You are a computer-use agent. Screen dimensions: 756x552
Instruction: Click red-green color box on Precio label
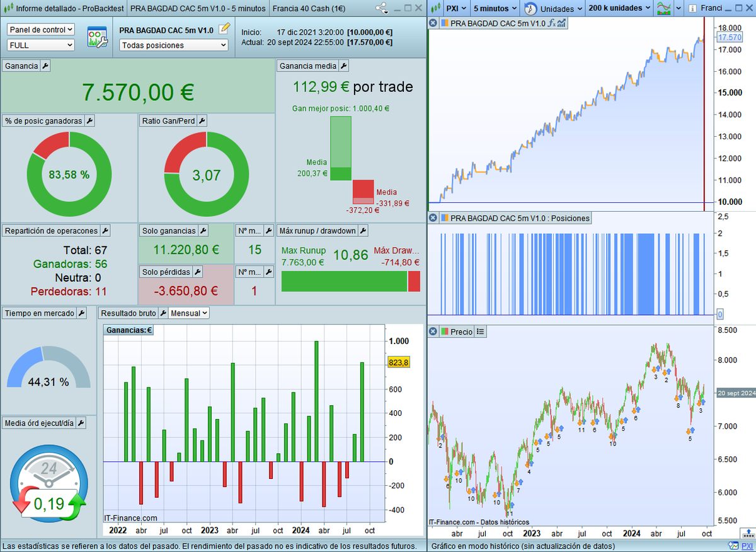(x=444, y=331)
